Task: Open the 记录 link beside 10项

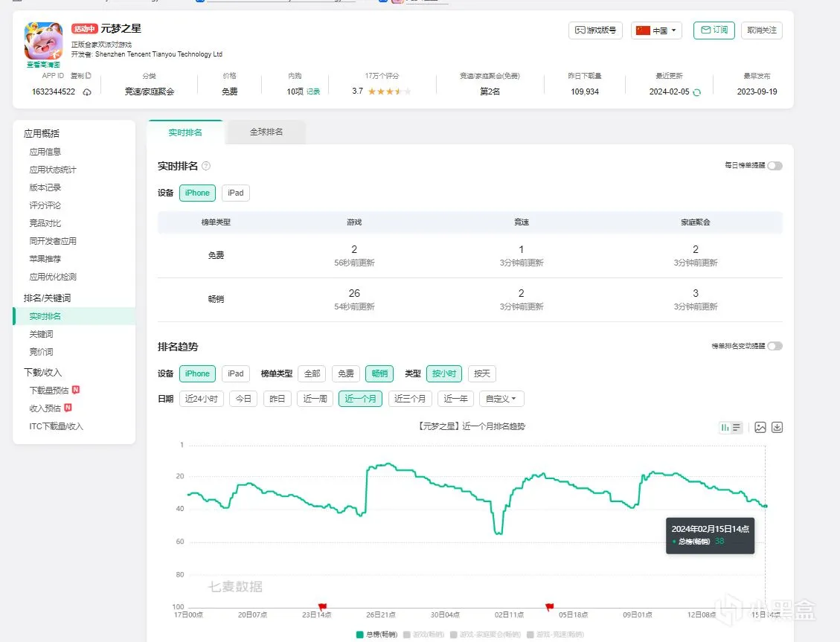Action: point(313,92)
